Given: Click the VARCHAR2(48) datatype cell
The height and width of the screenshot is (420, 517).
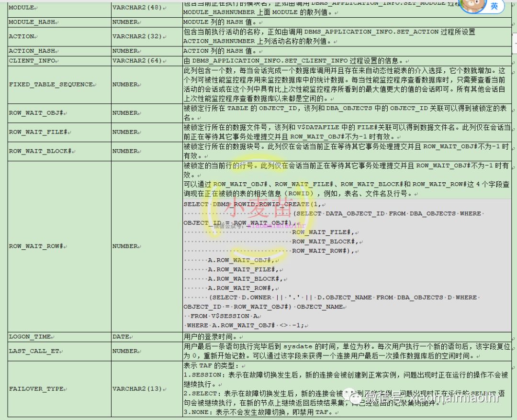Looking at the screenshot, I should pos(147,8).
